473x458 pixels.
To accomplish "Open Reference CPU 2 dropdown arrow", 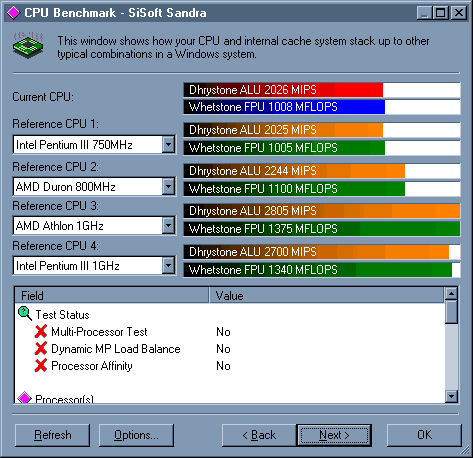I will coord(168,186).
